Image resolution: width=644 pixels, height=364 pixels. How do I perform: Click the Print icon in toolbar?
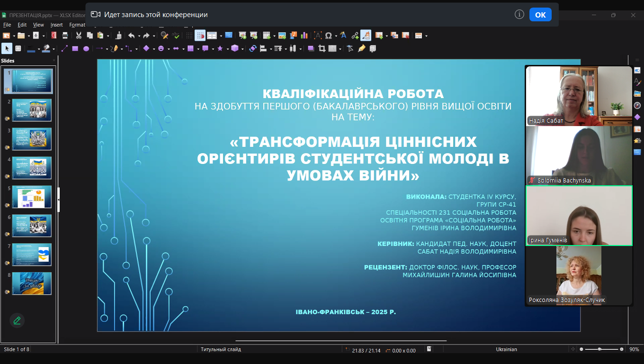[64, 36]
